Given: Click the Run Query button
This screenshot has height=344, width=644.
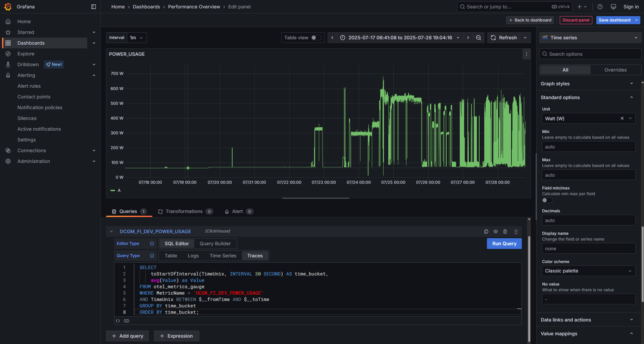Looking at the screenshot, I should (x=504, y=244).
